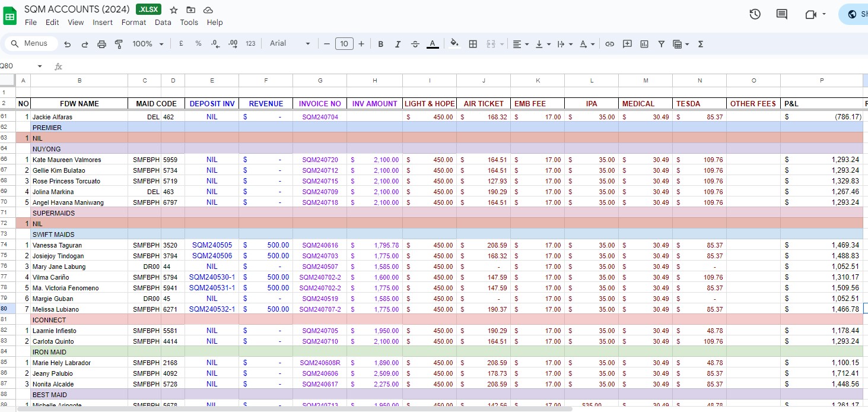
Task: Click the paint format icon
Action: pos(119,44)
